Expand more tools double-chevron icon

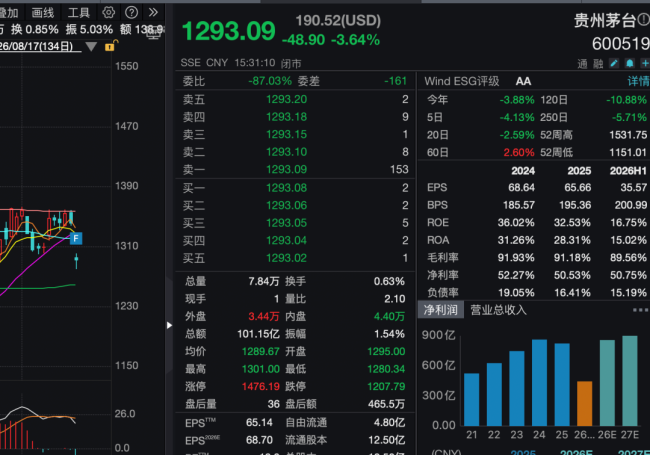(153, 12)
